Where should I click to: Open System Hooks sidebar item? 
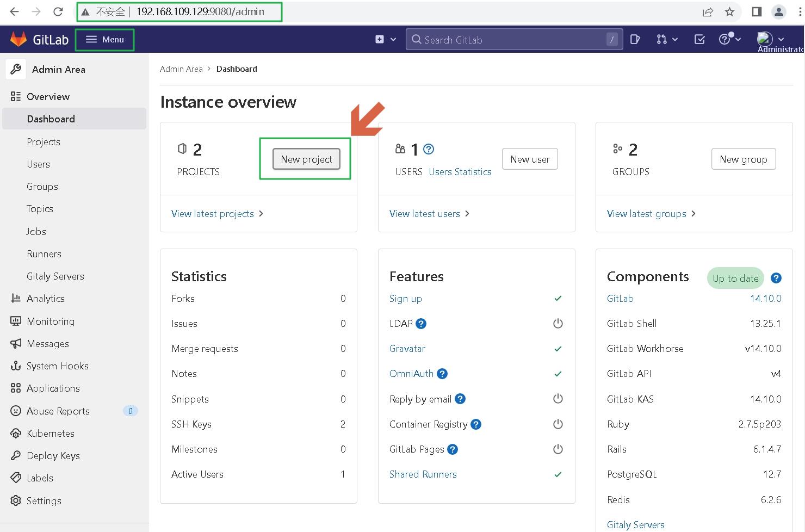pos(57,366)
